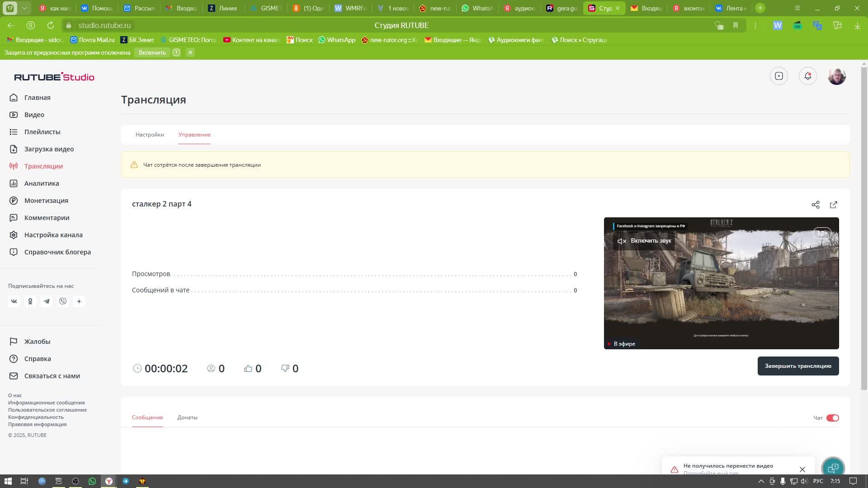
Task: Click Завершить трансляцию button
Action: (x=797, y=366)
